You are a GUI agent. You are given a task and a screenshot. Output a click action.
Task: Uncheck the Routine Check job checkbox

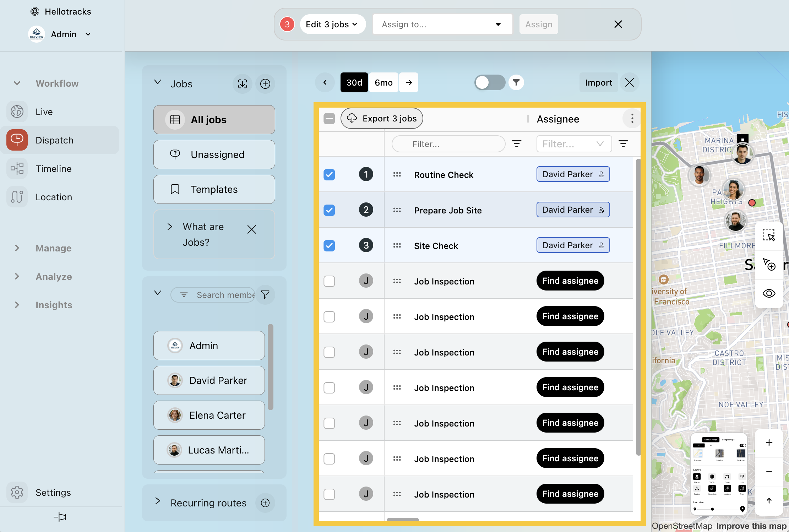[329, 174]
